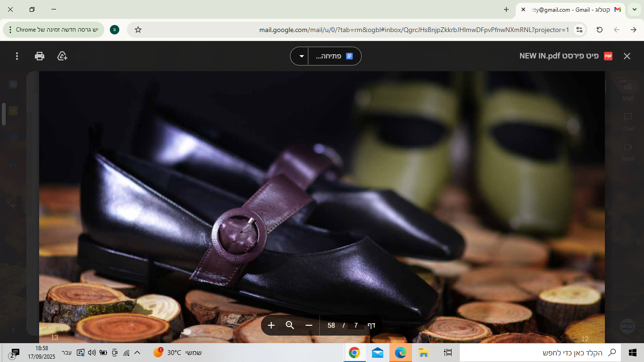Open the Wi-Fi network tray icon
This screenshot has height=362, width=644.
click(126, 353)
